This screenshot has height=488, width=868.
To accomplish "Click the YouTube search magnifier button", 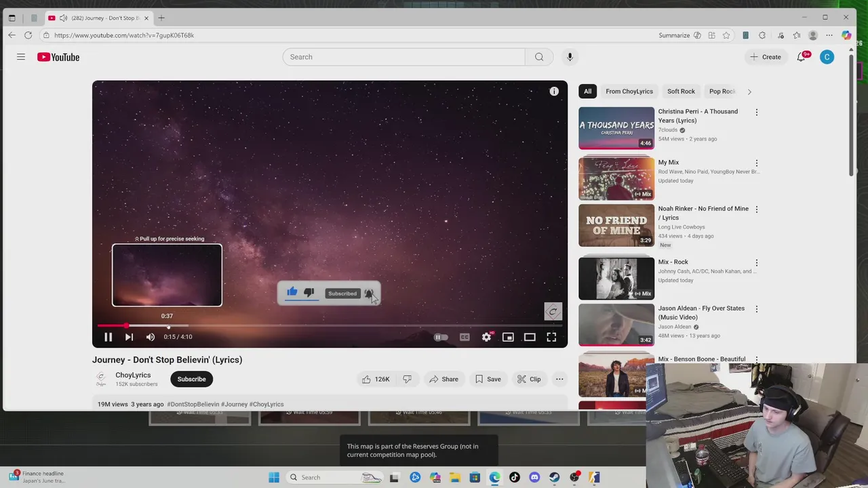I will tap(539, 57).
